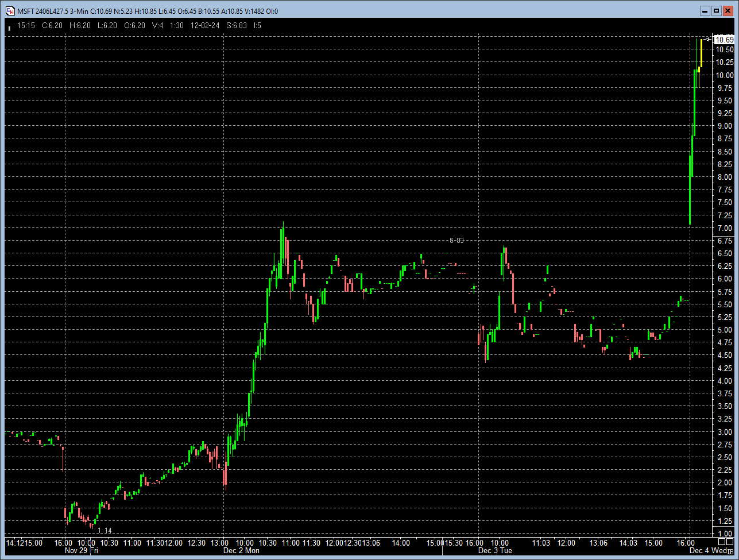Click the 1.14 low annotation on the chart
Viewport: 739px width, 560px height.
coord(105,531)
